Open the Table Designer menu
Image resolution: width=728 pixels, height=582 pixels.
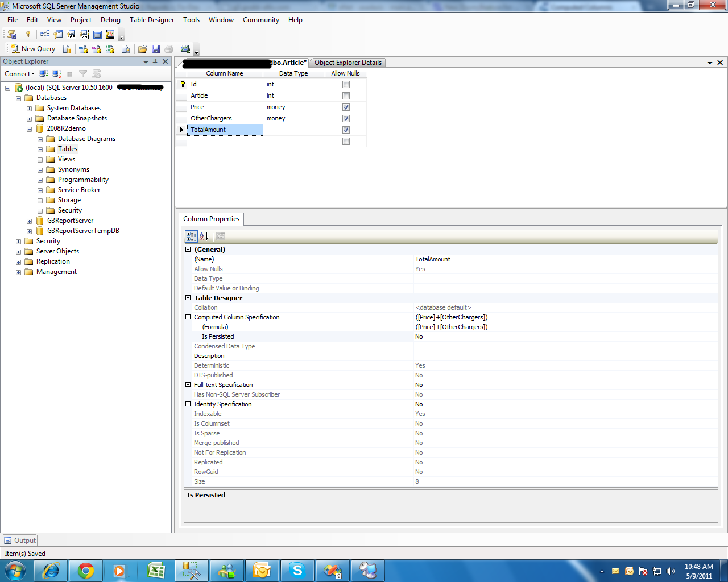tap(151, 19)
